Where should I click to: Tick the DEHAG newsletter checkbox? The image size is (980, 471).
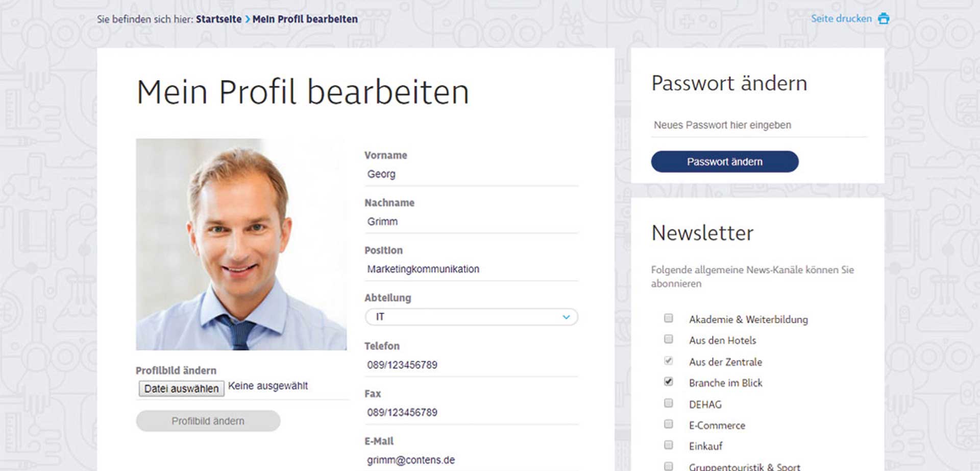pyautogui.click(x=668, y=403)
